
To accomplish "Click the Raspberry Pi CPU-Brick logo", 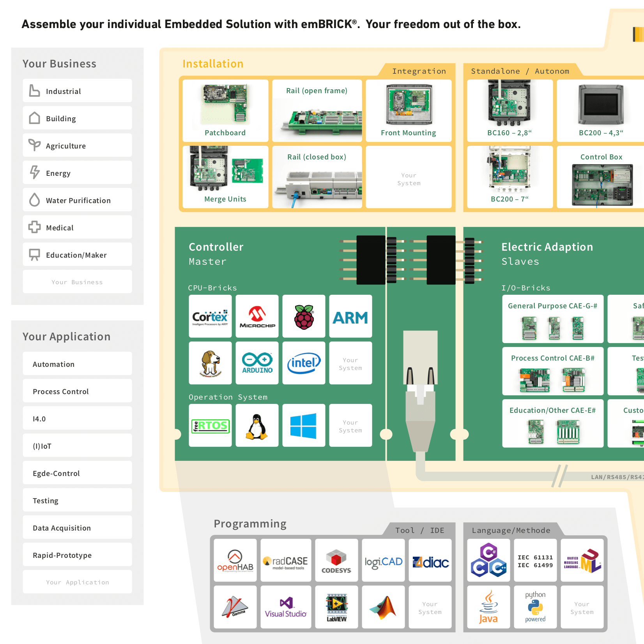I will click(304, 316).
